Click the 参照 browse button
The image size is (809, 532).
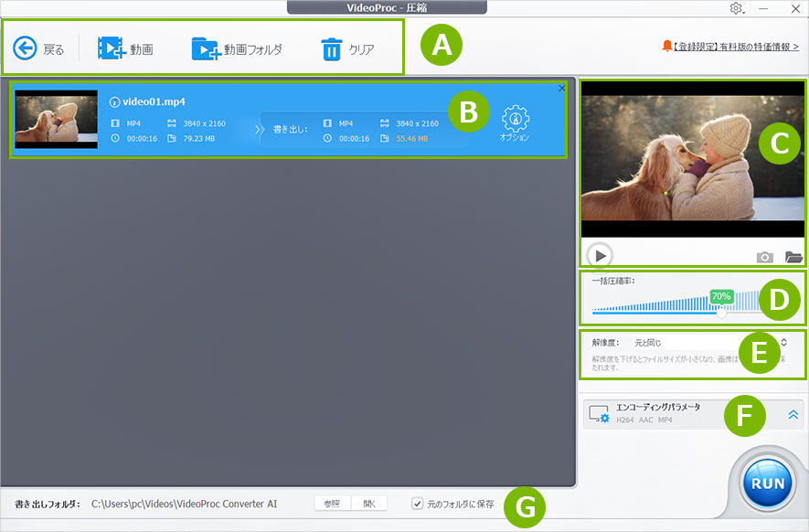pyautogui.click(x=331, y=503)
